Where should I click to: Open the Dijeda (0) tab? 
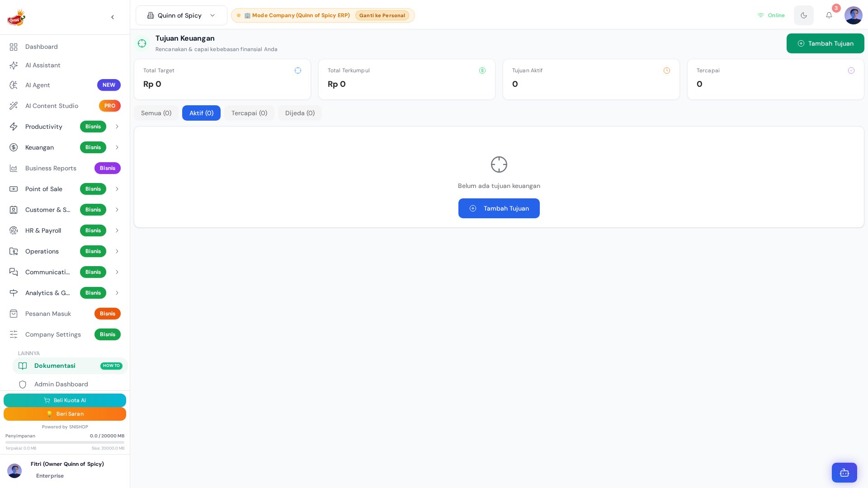300,113
